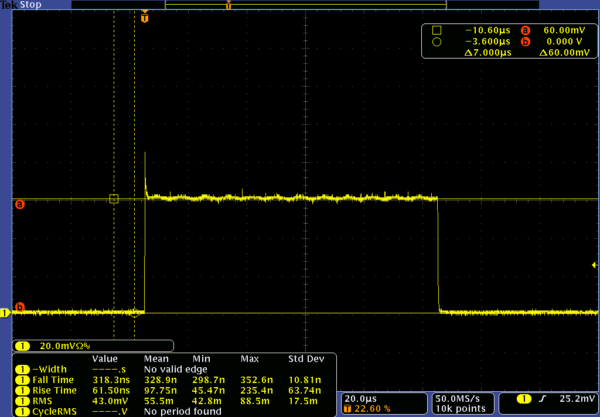The width and height of the screenshot is (600, 417).
Task: Click cursor voltage value 60.00mV beside a
Action: [564, 31]
